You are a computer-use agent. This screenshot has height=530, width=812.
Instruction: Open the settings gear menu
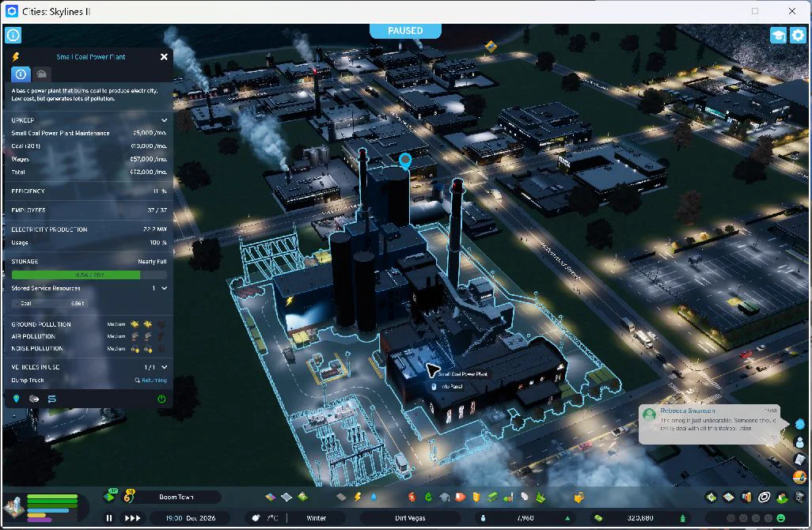coord(798,35)
